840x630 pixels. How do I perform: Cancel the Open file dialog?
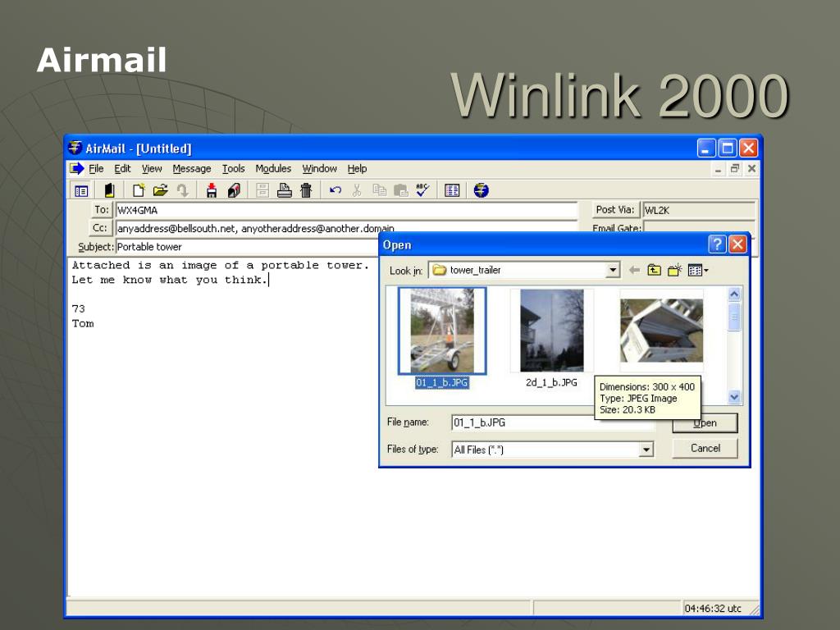pos(705,449)
